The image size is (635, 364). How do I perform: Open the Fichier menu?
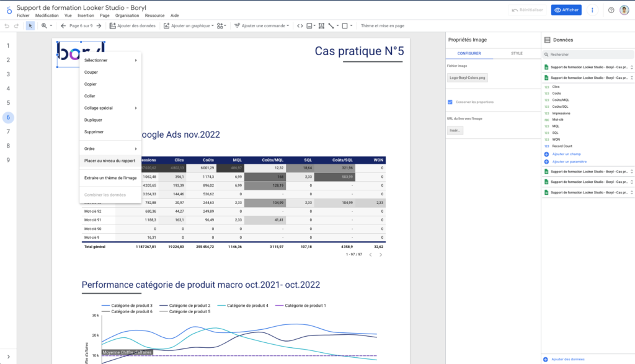[23, 16]
